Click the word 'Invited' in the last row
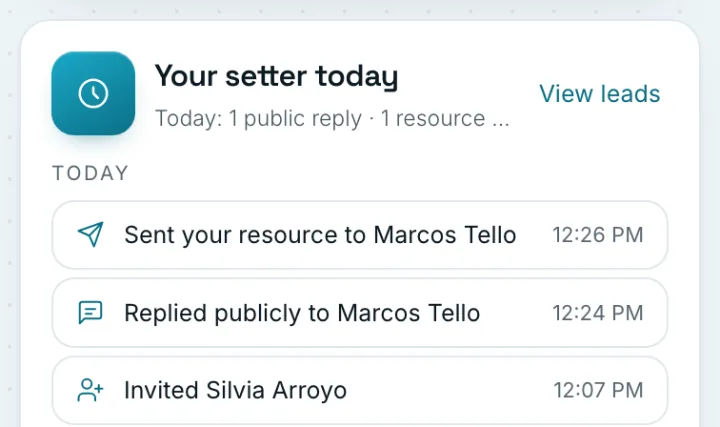 [162, 390]
